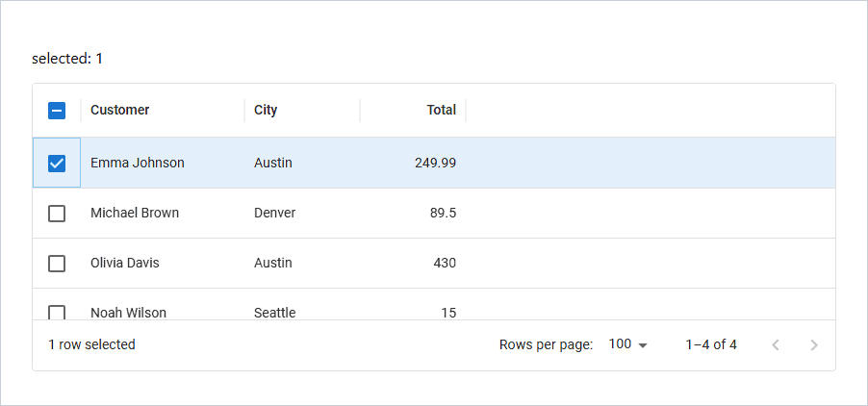Click the 249.99 total cell

pos(413,164)
